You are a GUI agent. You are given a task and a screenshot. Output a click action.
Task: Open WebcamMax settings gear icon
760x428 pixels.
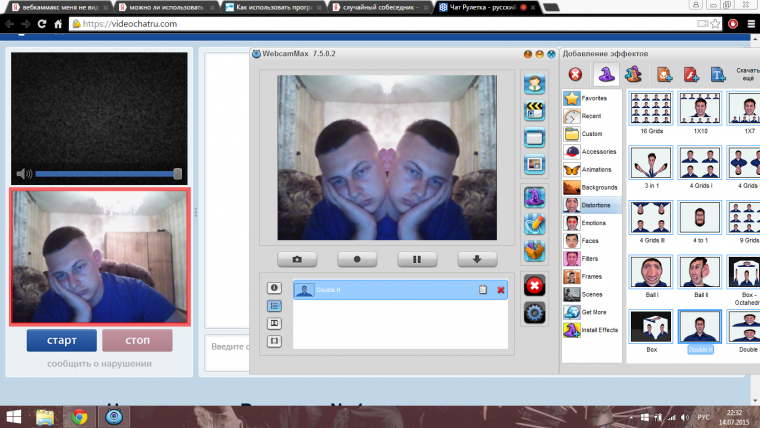pyautogui.click(x=534, y=311)
